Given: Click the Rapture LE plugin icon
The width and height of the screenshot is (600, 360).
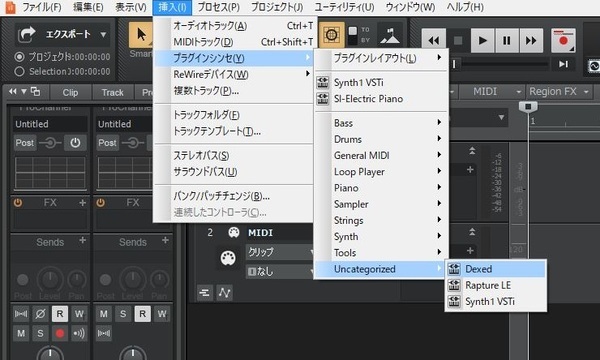Looking at the screenshot, I should pyautogui.click(x=454, y=285).
